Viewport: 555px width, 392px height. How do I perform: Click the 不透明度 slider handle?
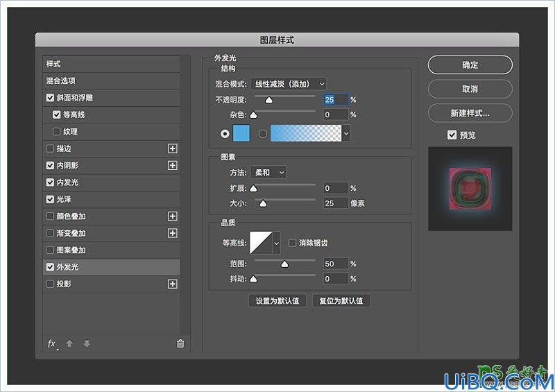click(269, 100)
